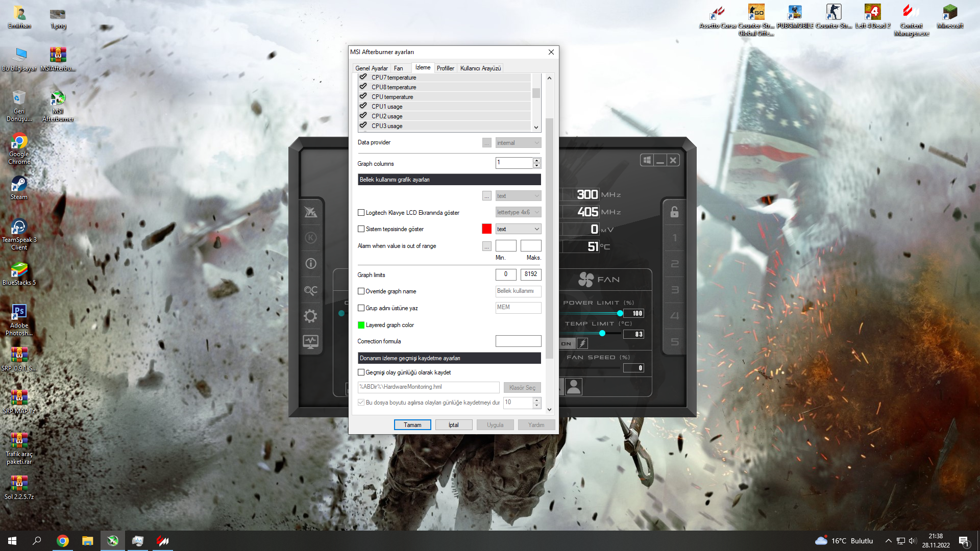Open PUBG MOBILE desktop shortcut
The width and height of the screenshot is (980, 551).
pyautogui.click(x=795, y=16)
